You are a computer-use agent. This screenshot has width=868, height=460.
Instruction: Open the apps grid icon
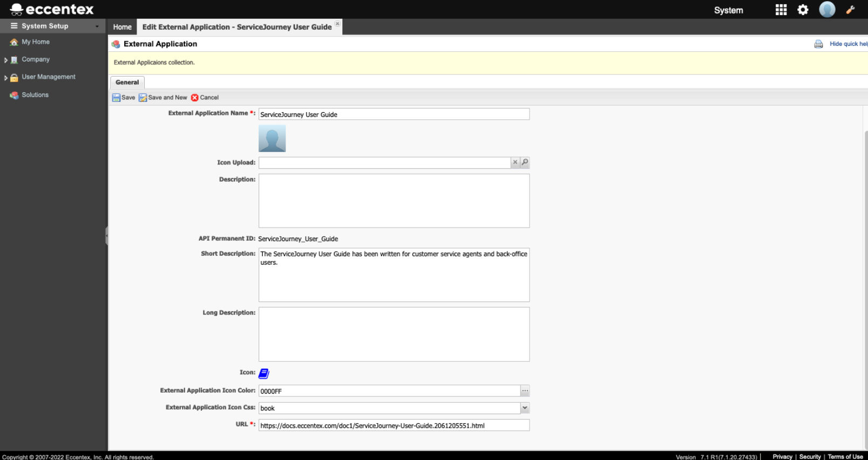coord(781,10)
